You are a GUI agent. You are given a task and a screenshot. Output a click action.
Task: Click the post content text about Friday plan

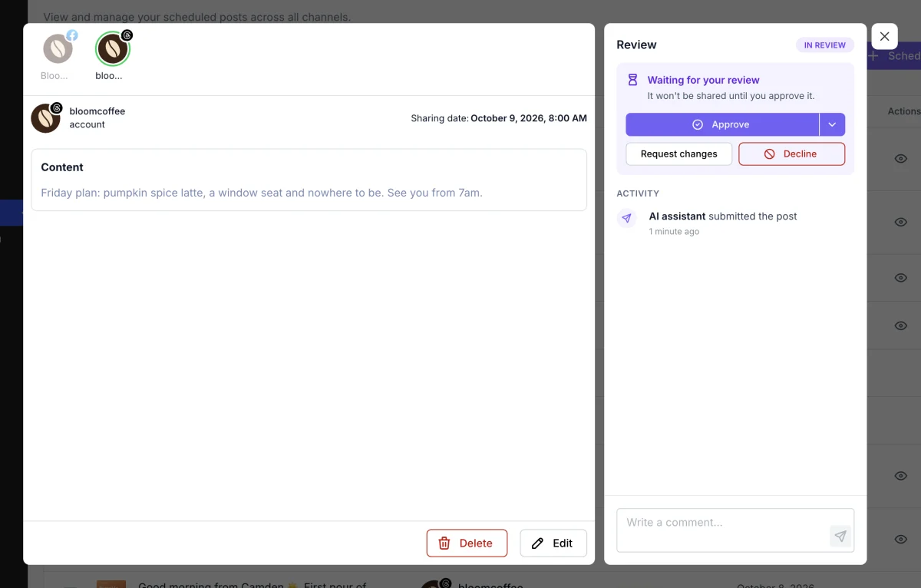coord(262,193)
